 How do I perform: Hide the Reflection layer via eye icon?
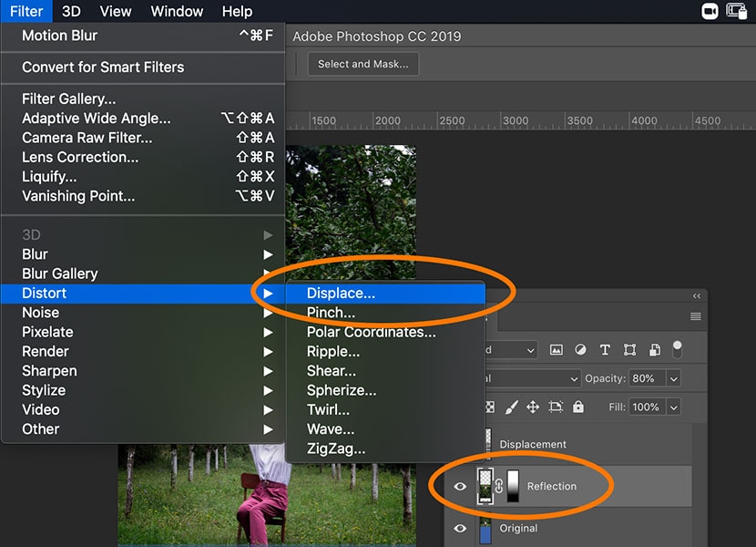[461, 486]
